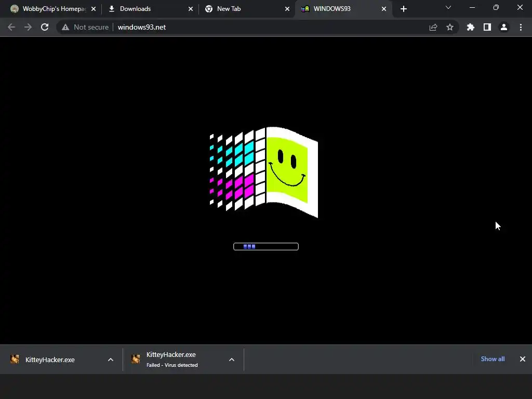Restore down the Chrome window
The image size is (532, 399).
[x=496, y=7]
